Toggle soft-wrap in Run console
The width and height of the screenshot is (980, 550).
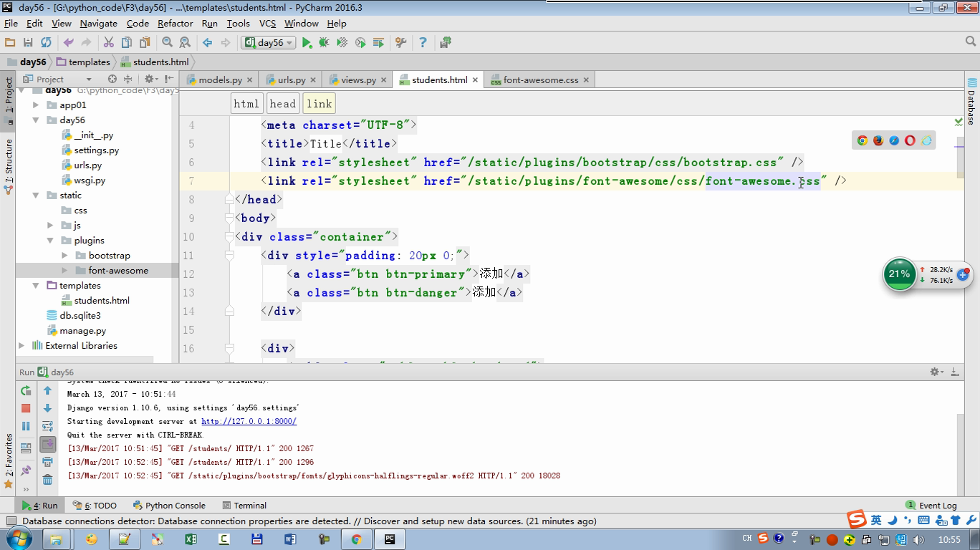(47, 426)
